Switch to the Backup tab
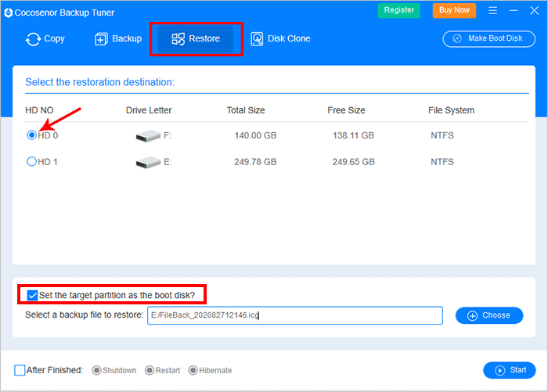 (118, 39)
